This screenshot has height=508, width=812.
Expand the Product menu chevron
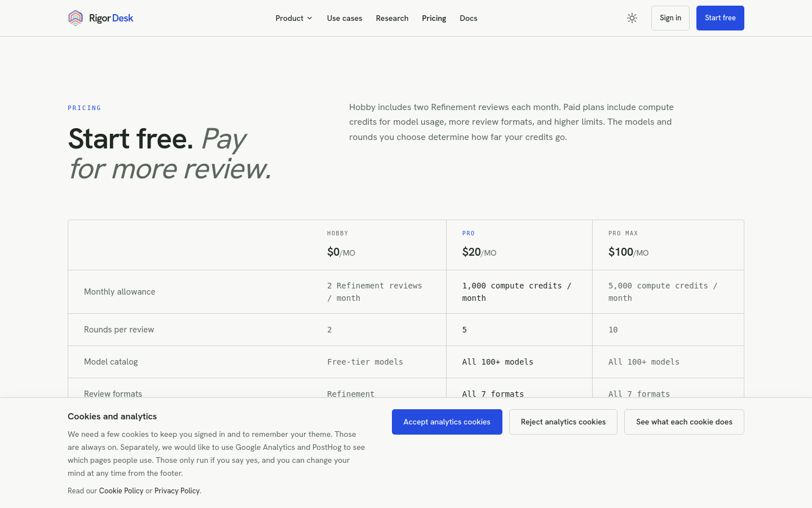click(x=310, y=18)
